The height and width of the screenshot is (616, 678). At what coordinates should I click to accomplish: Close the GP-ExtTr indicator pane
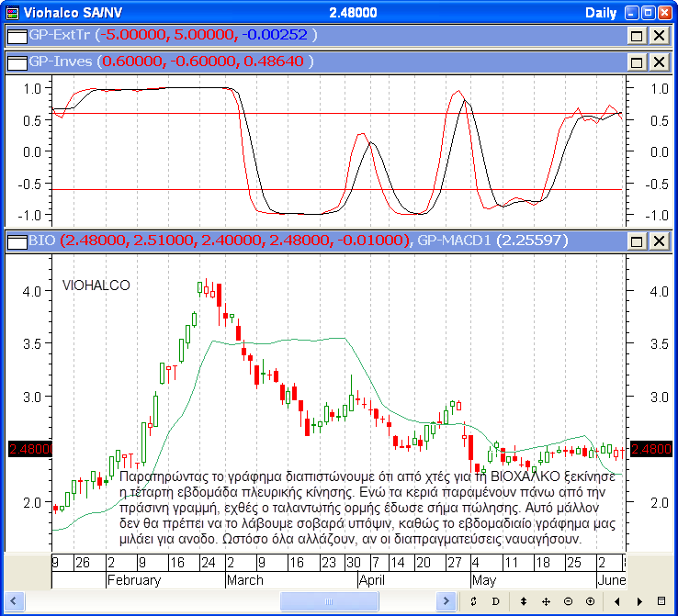[659, 36]
